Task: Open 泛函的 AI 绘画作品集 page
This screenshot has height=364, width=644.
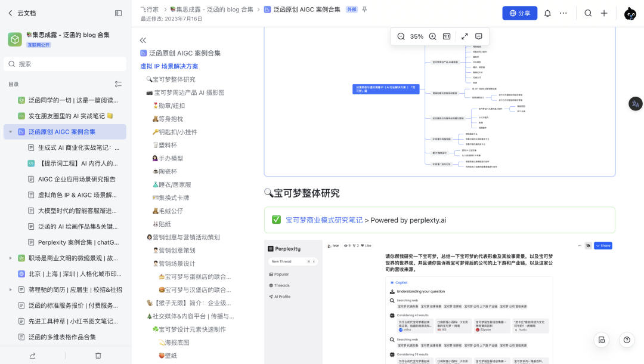Action: tap(78, 226)
